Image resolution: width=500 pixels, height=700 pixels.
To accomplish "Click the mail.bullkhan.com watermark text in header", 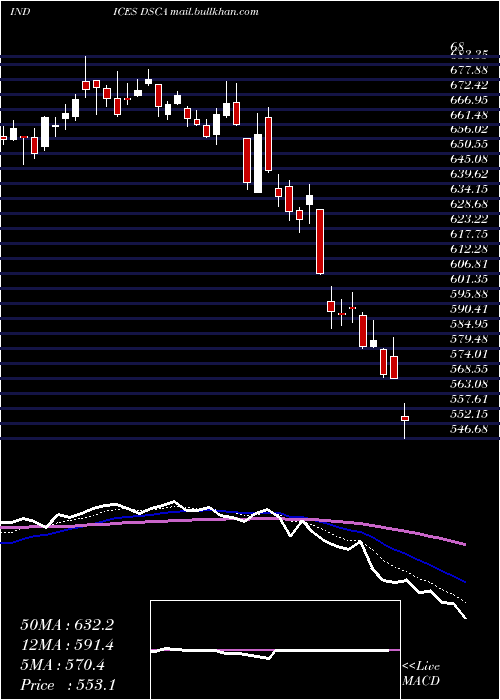I will click(x=215, y=12).
